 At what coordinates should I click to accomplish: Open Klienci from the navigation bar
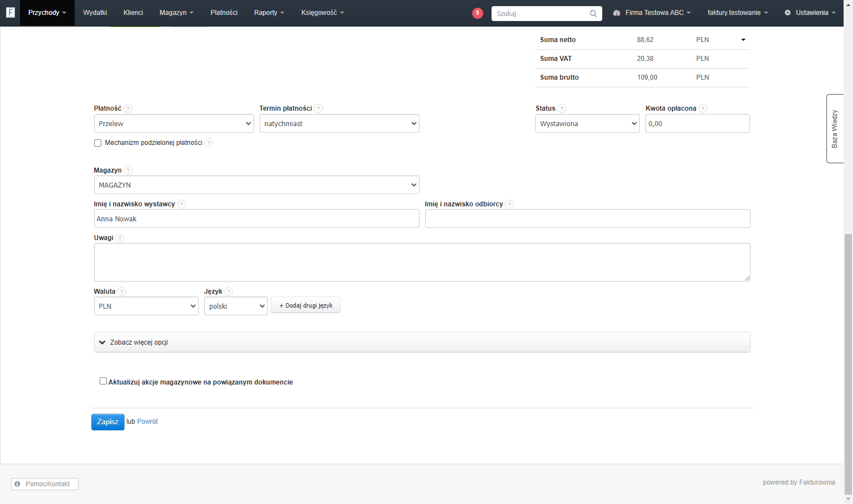[x=133, y=13]
